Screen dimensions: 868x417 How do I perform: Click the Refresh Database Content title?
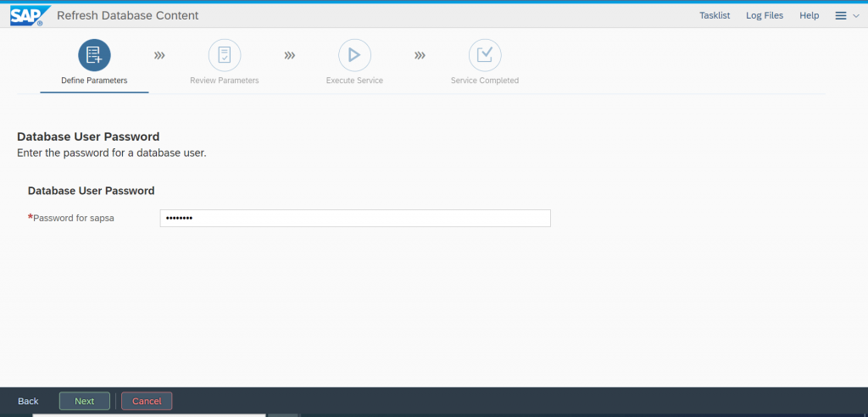tap(128, 15)
